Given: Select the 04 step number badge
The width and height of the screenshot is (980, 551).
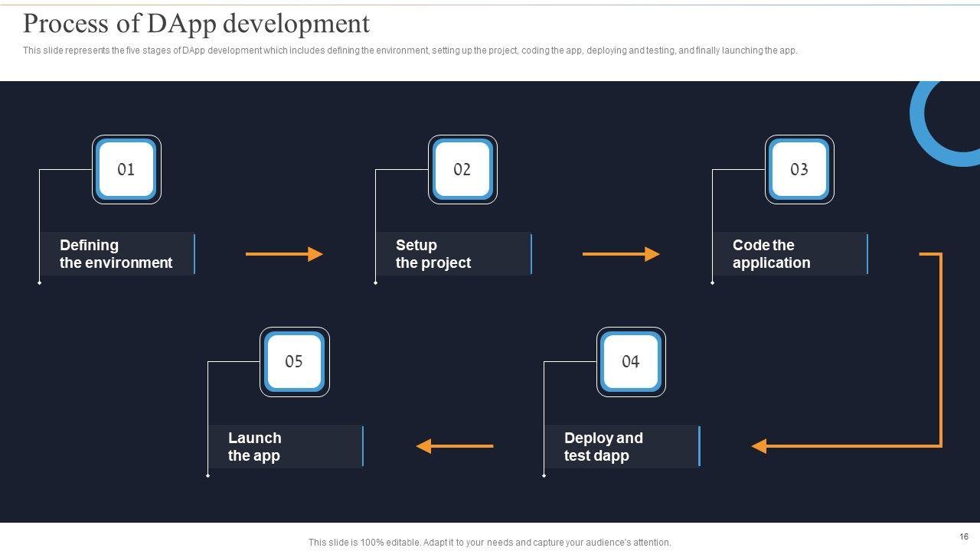Looking at the screenshot, I should click(631, 362).
